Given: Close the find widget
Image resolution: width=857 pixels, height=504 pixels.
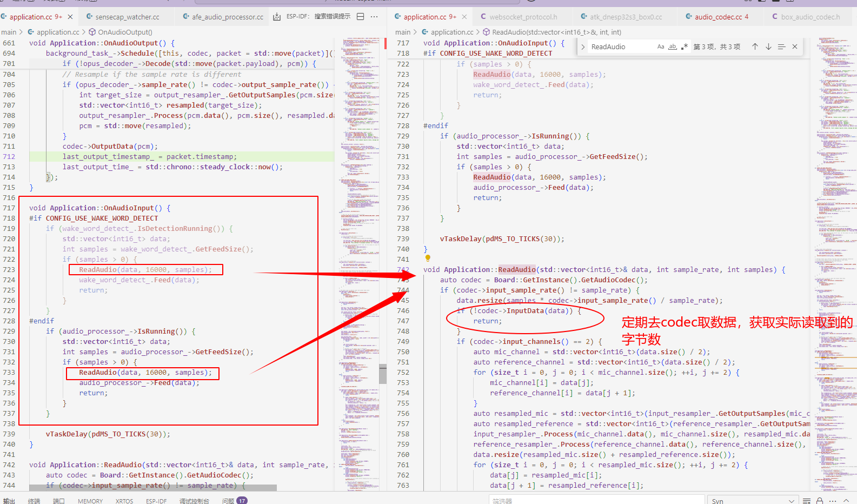Looking at the screenshot, I should 795,47.
